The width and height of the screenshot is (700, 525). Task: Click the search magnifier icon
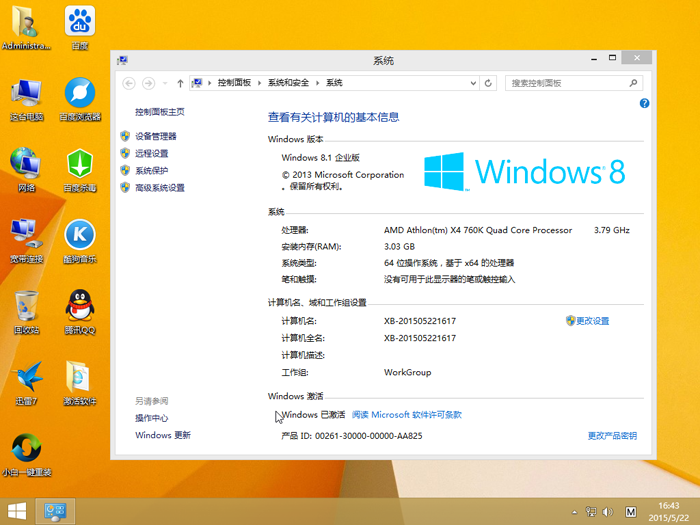(x=633, y=83)
